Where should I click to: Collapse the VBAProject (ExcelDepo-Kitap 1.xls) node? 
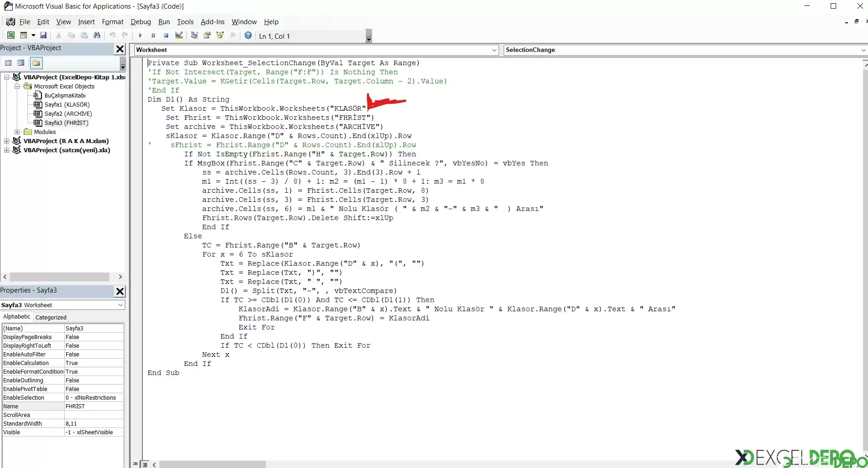coord(6,77)
